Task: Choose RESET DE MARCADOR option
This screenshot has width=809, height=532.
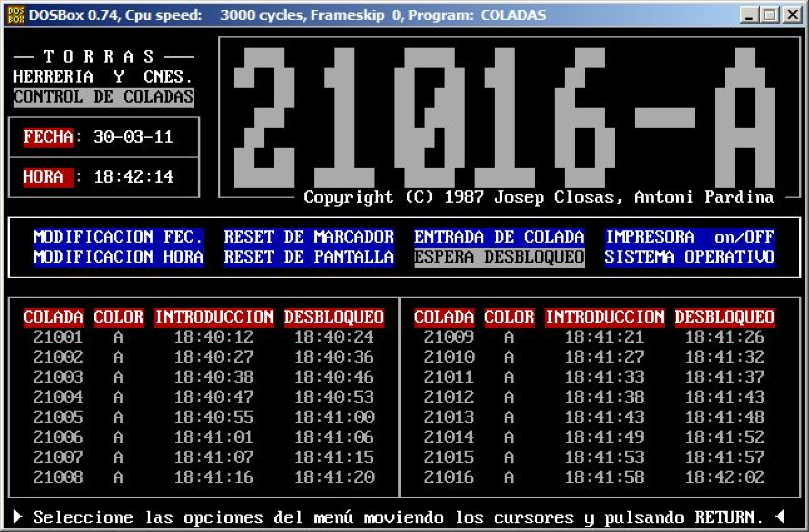Action: point(308,237)
